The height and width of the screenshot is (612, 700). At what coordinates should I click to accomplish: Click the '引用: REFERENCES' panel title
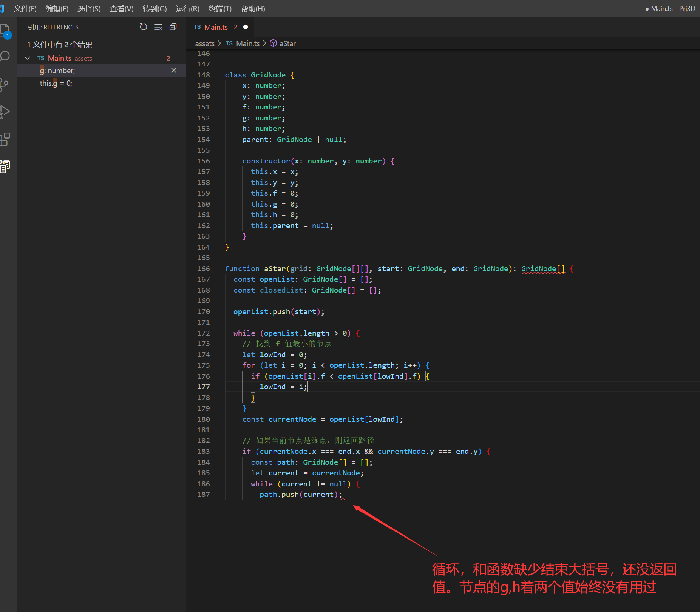pos(53,27)
